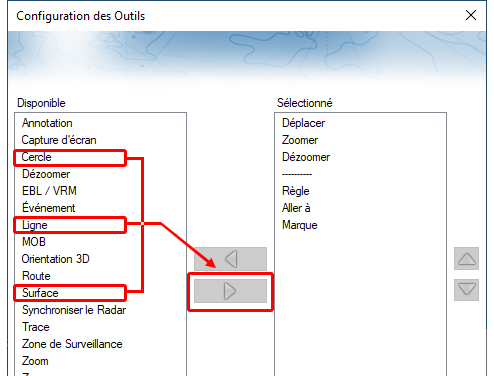Select Marque in the Sélectionné list
This screenshot has height=376, width=494.
click(x=299, y=225)
